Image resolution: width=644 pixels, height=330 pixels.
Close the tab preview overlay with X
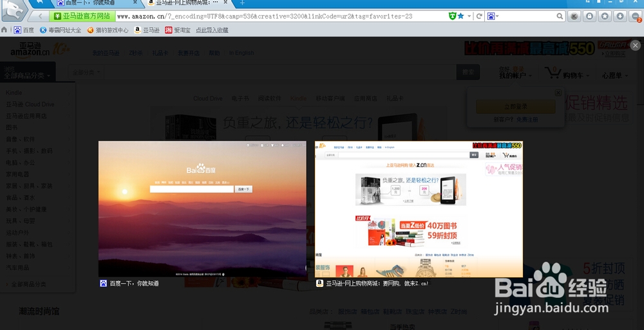tap(636, 45)
